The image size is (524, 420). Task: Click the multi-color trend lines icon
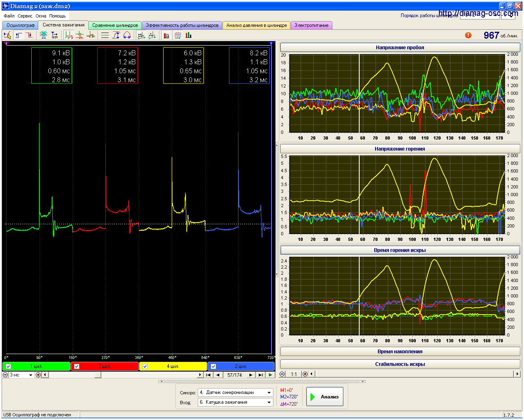click(177, 35)
